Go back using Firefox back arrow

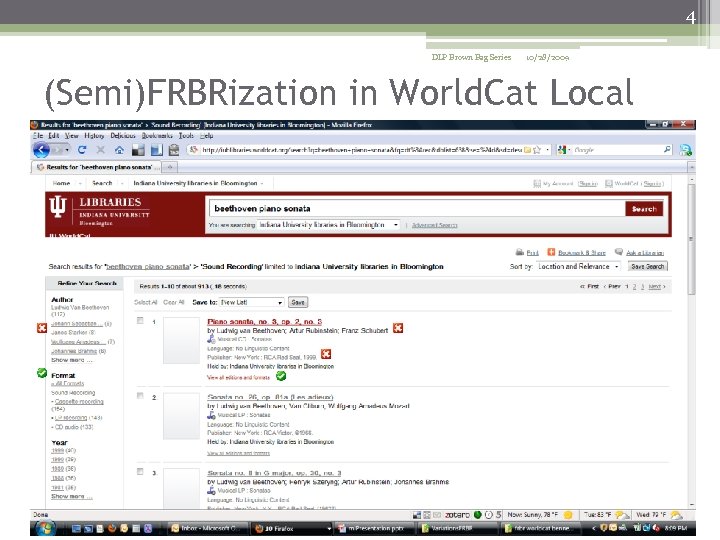pos(41,150)
